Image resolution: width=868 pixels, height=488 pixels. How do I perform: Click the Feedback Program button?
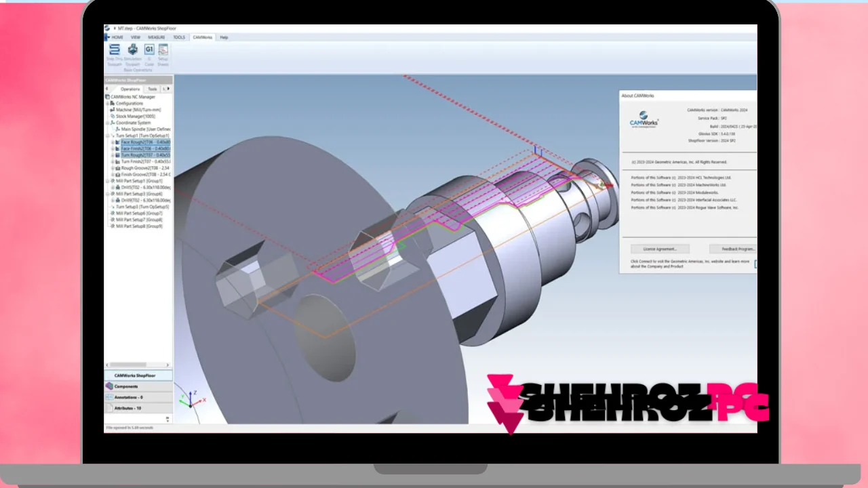733,249
